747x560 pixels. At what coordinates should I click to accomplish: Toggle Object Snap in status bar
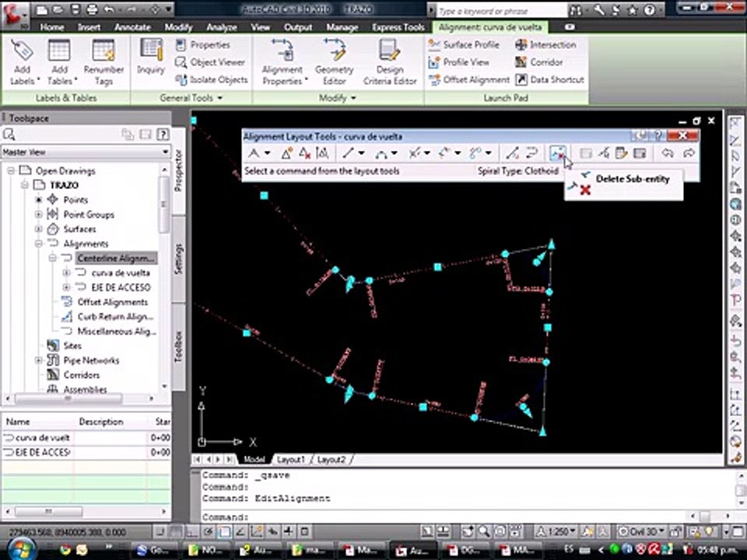(x=224, y=531)
